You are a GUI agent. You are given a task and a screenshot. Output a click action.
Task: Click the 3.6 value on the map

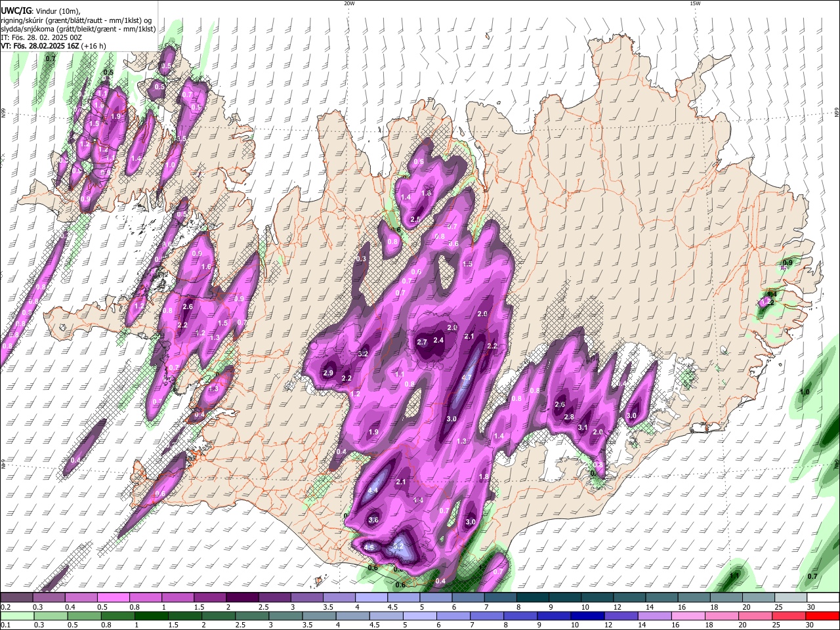[x=374, y=520]
